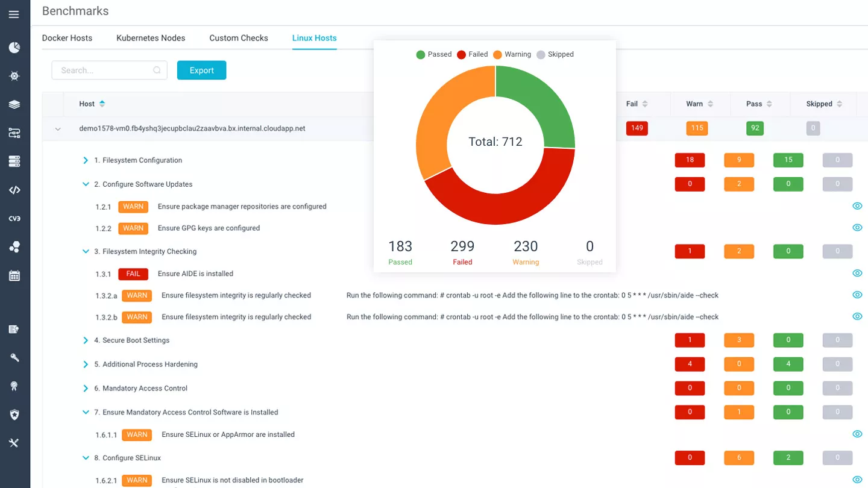Switch to the Docker Hosts tab
The height and width of the screenshot is (488, 868).
click(67, 38)
